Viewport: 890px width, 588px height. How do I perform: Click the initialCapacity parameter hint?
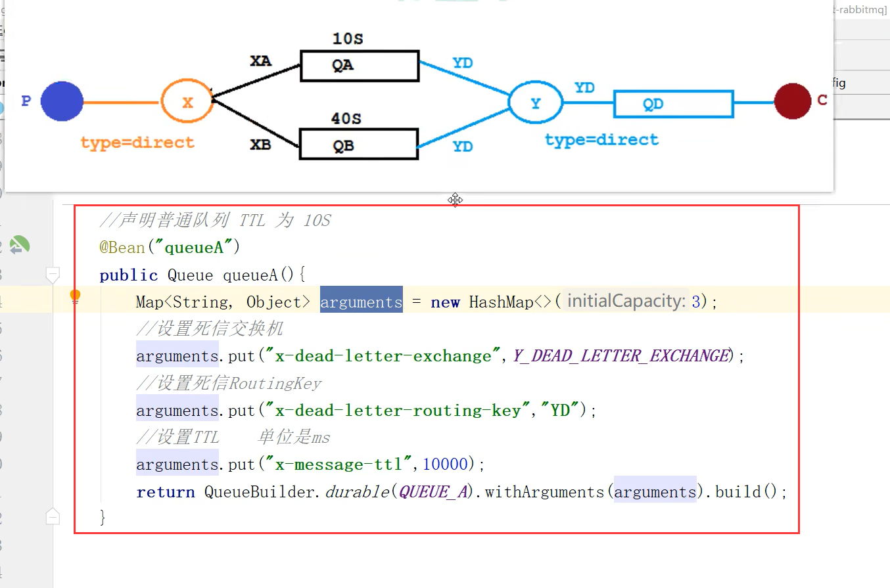626,302
